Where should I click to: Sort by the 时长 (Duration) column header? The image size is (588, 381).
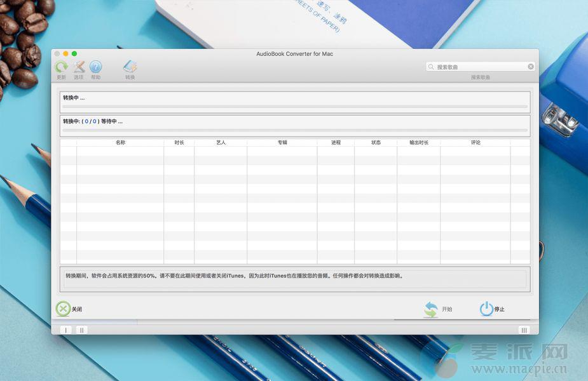pyautogui.click(x=179, y=143)
